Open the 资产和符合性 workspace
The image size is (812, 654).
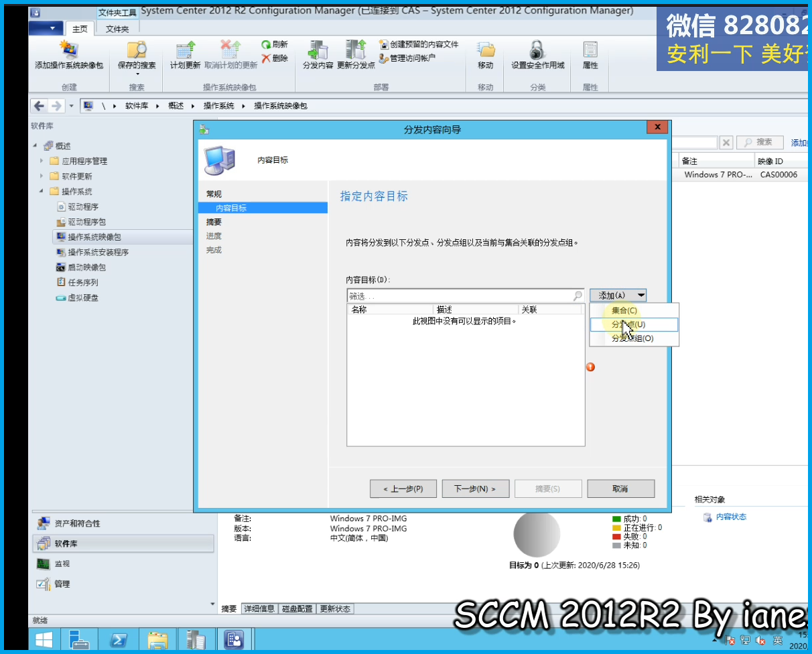click(x=123, y=523)
